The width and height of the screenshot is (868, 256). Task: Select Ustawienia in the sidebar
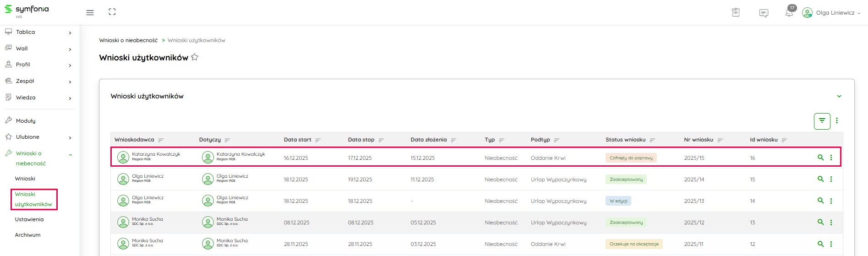[x=29, y=219]
